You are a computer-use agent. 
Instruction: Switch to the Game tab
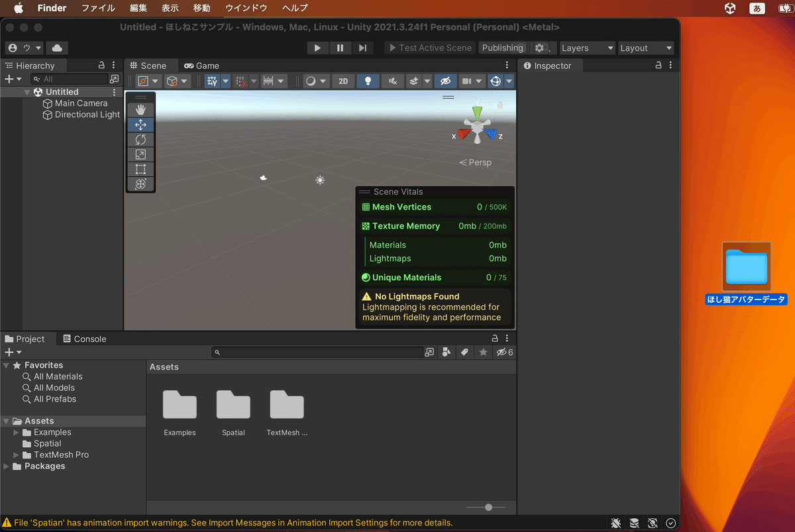(201, 66)
